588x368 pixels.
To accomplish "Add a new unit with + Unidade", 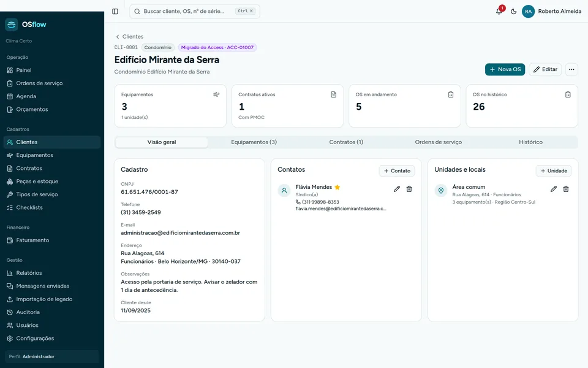I will point(554,171).
